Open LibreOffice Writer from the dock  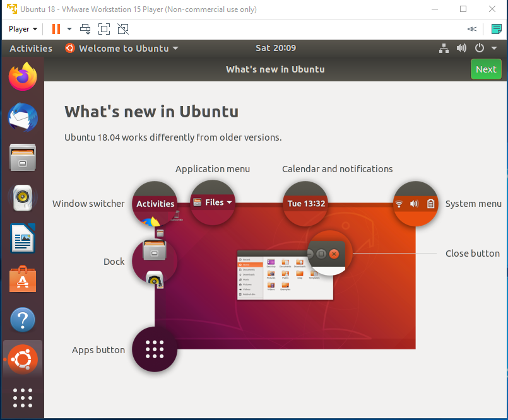(x=23, y=238)
